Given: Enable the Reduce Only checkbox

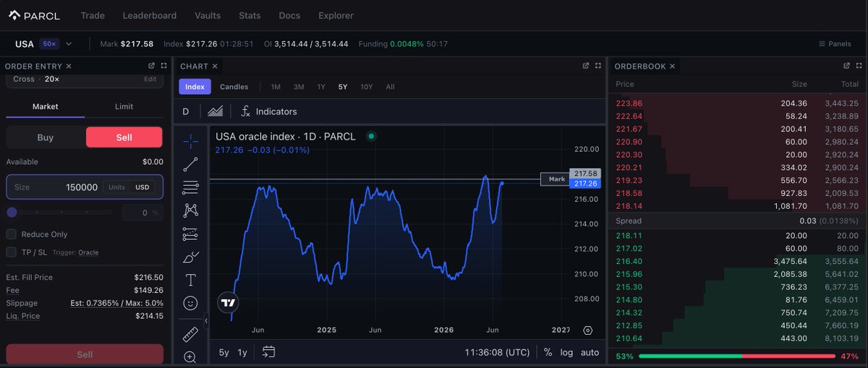Looking at the screenshot, I should click(11, 234).
